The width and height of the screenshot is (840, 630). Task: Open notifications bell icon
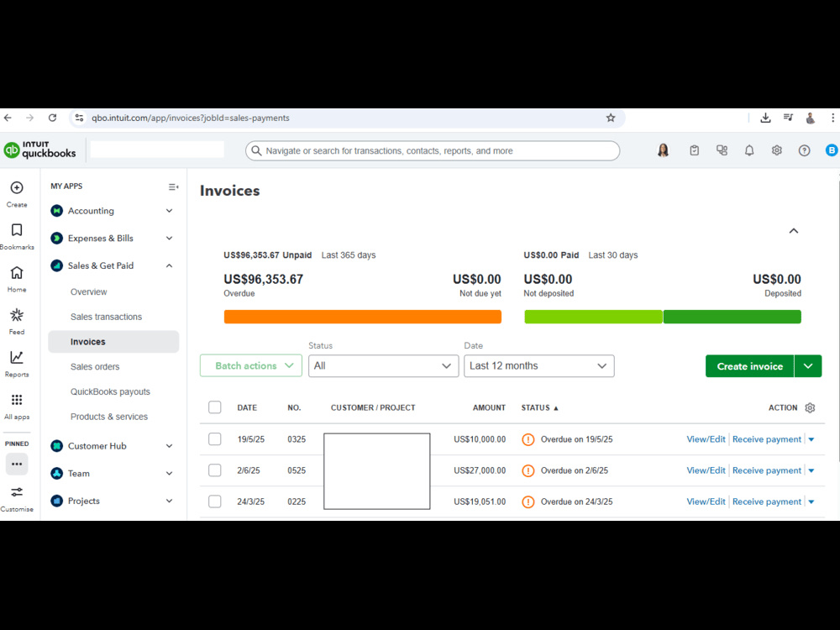749,150
